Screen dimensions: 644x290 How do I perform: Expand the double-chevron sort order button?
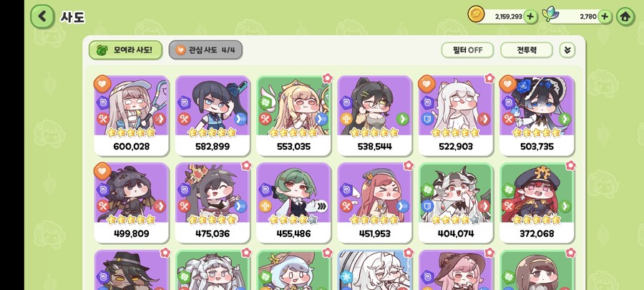click(567, 50)
